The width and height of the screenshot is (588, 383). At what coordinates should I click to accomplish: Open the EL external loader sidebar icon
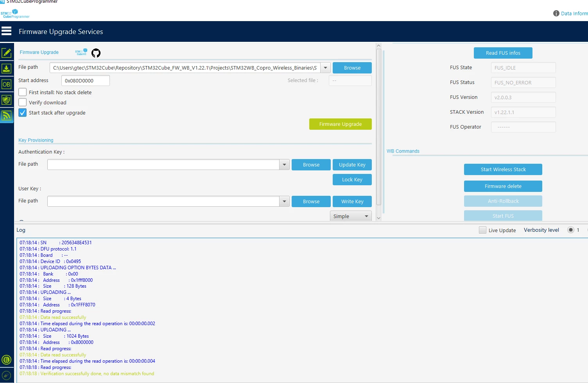point(7,360)
